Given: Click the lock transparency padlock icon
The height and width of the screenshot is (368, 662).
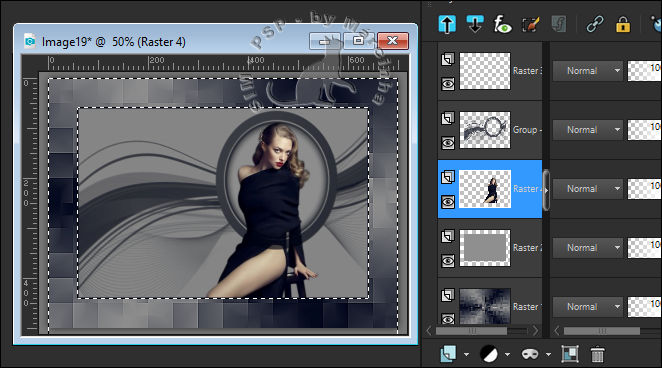Looking at the screenshot, I should [x=623, y=24].
